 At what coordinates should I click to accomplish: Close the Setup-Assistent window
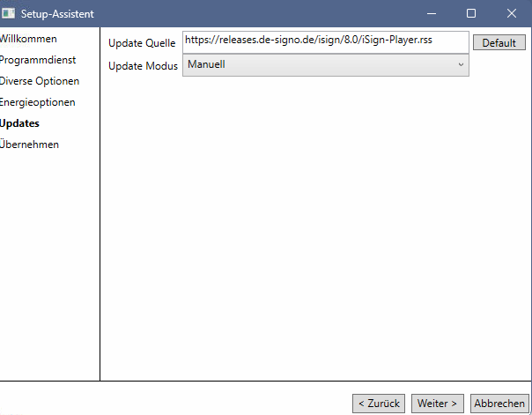[x=512, y=13]
